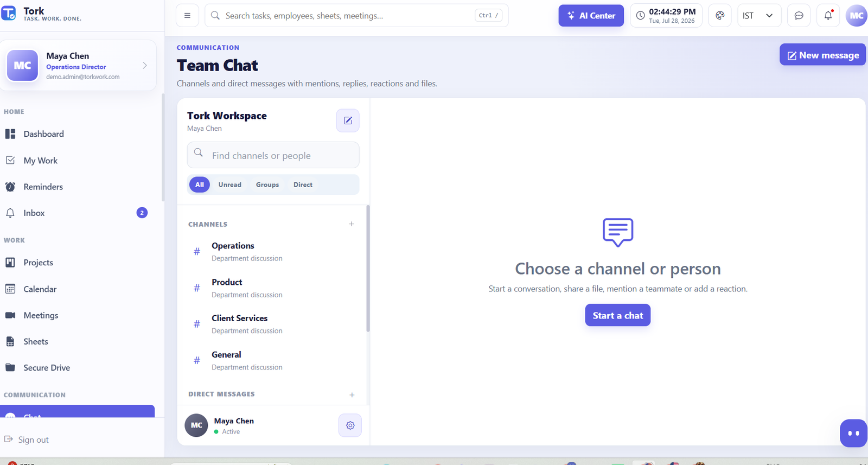Click the Projects board icon in sidebar
The image size is (868, 465).
coord(10,263)
